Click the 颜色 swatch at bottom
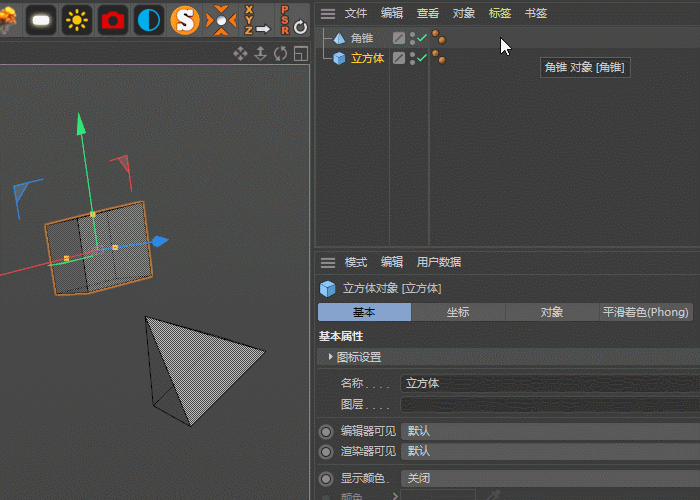The width and height of the screenshot is (700, 500). [438, 495]
